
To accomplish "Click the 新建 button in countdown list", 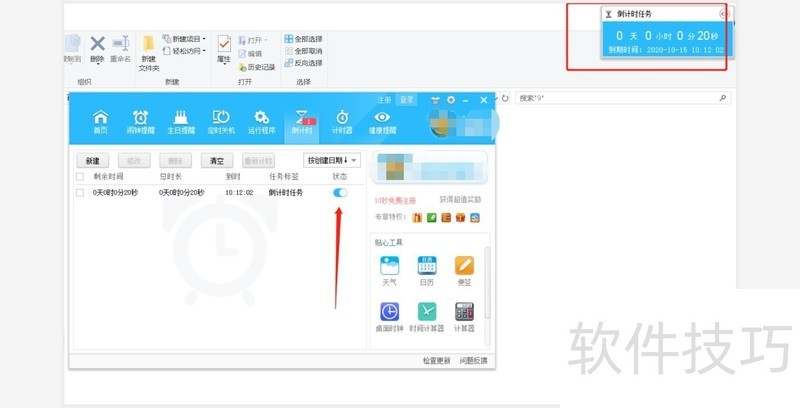I will coord(93,161).
